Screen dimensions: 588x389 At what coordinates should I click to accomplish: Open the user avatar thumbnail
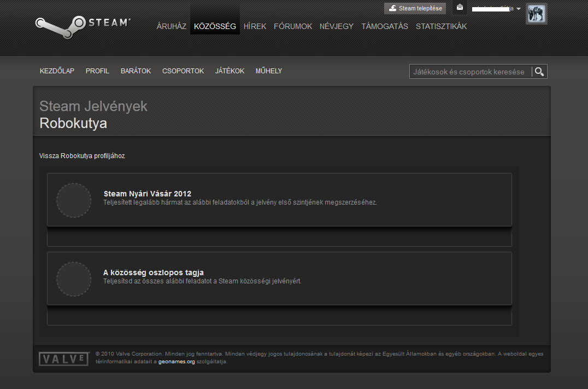tap(536, 14)
